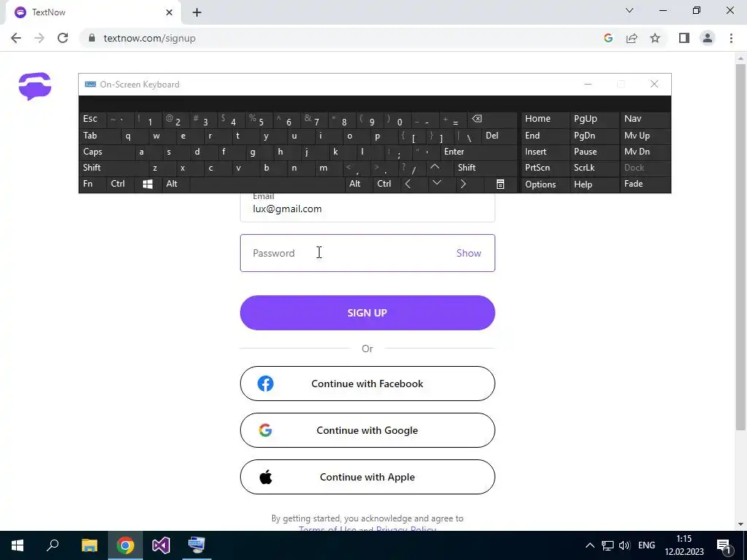
Task: Click Nav key on On-Screen Keyboard
Action: click(645, 119)
